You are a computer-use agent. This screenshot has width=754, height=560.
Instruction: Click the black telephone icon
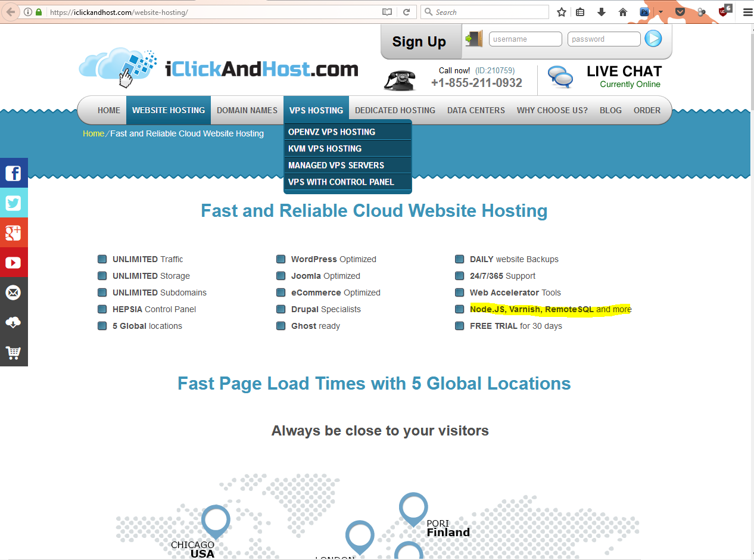[x=400, y=80]
